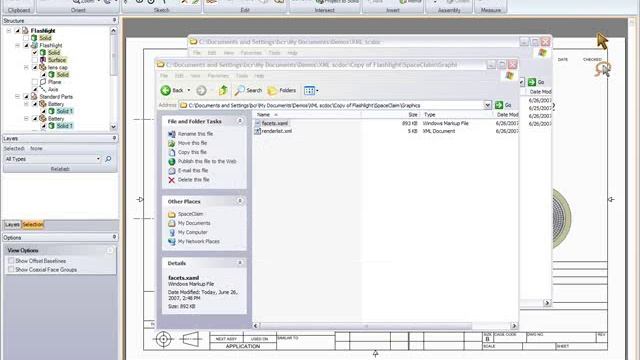The image size is (640, 360).
Task: Click the purple Surface icon in Structure tree
Action: coord(43,60)
